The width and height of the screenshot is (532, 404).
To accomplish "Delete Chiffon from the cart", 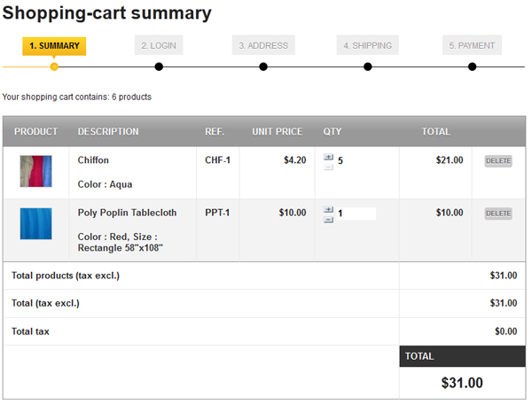I will (x=498, y=161).
